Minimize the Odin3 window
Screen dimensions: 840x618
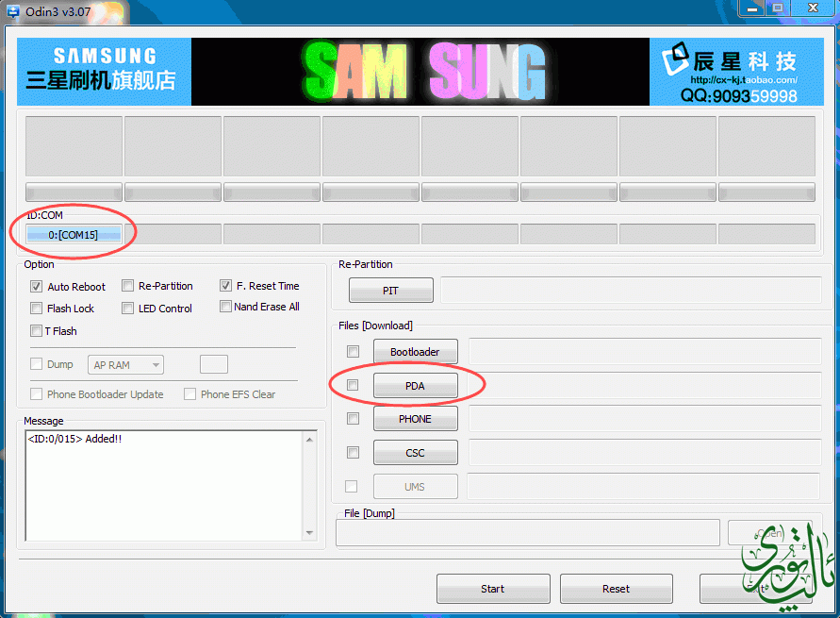pos(752,8)
